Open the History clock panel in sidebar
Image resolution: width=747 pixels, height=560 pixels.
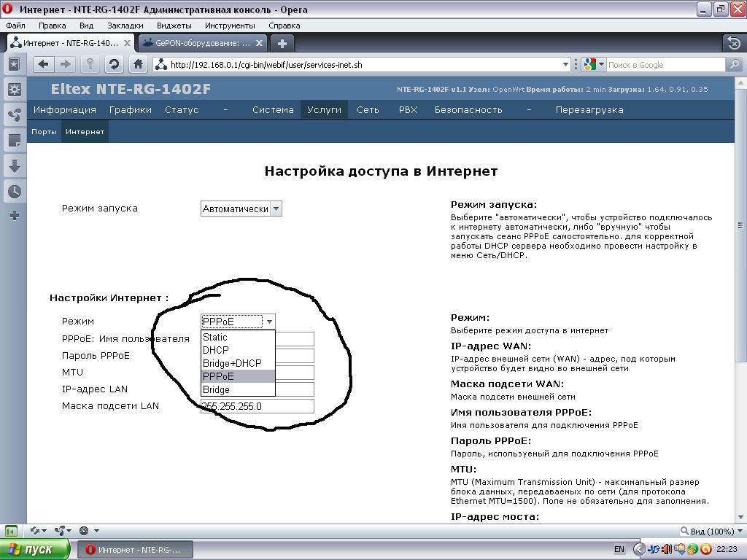pos(15,192)
